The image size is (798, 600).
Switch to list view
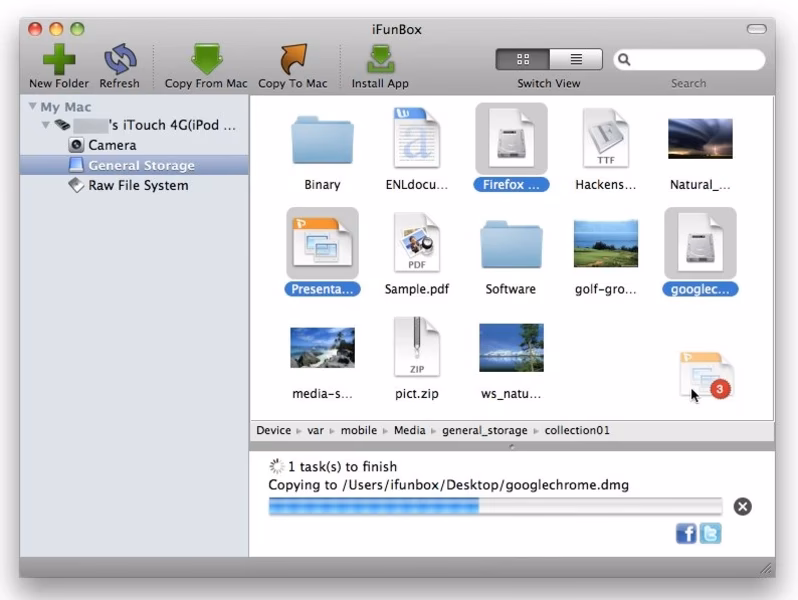click(x=576, y=60)
